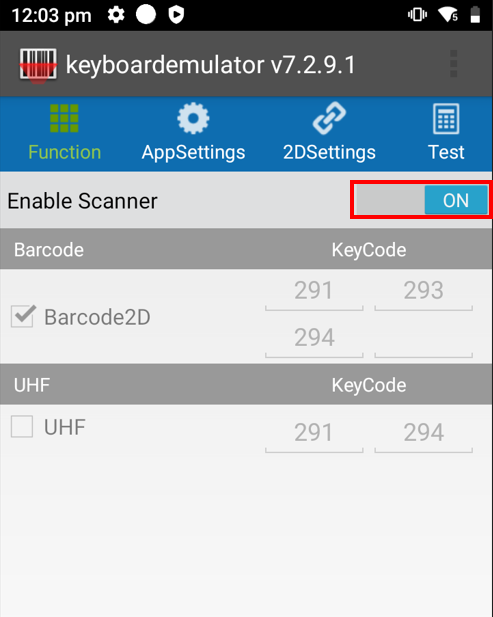
Task: Open the three-dot overflow menu
Action: pyautogui.click(x=453, y=64)
